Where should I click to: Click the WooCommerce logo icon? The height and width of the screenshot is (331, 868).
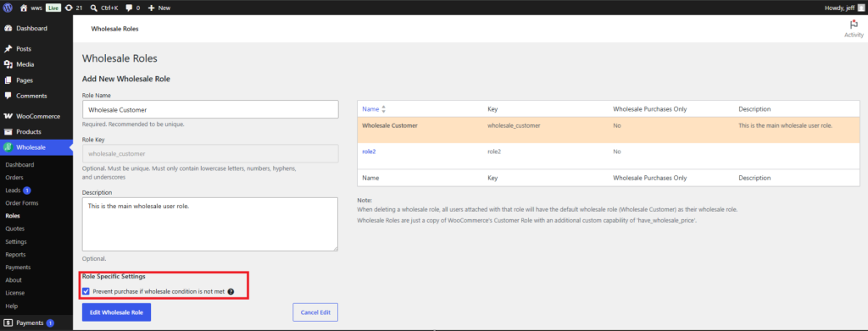click(x=8, y=116)
